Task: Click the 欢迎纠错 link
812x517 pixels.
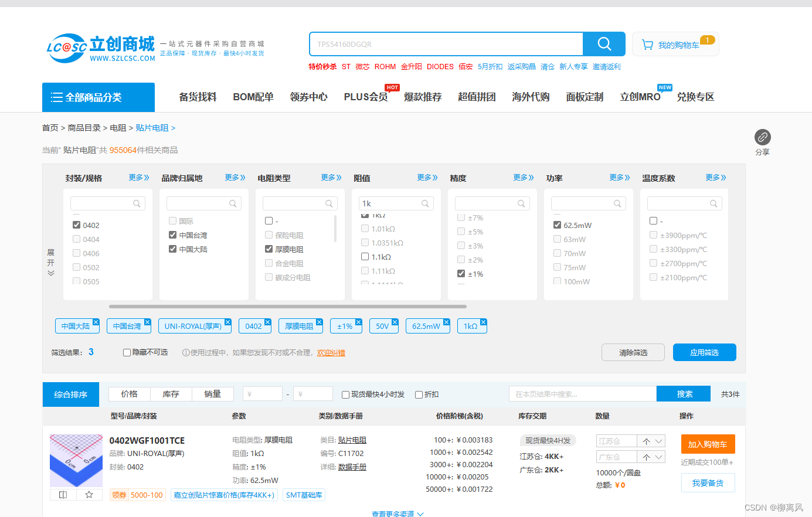Action: click(x=331, y=353)
